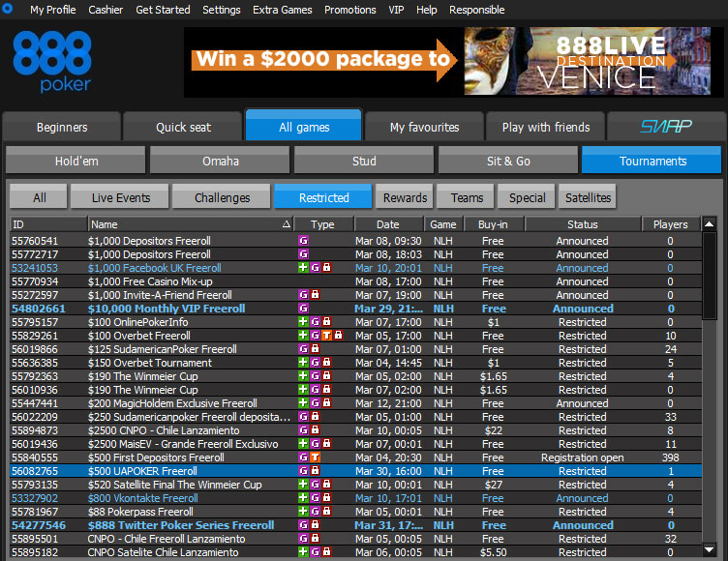Sort tournaments by Type column
This screenshot has width=728, height=561.
323,224
